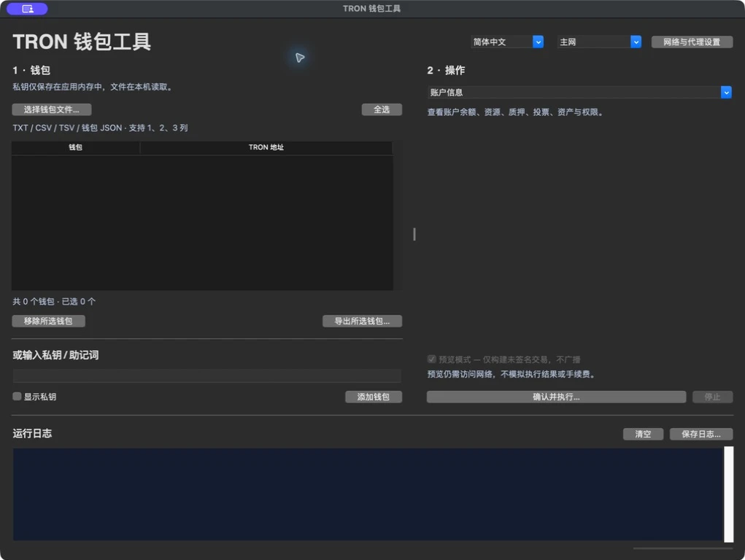
Task: Click 导出所选钱包... button
Action: tap(362, 321)
